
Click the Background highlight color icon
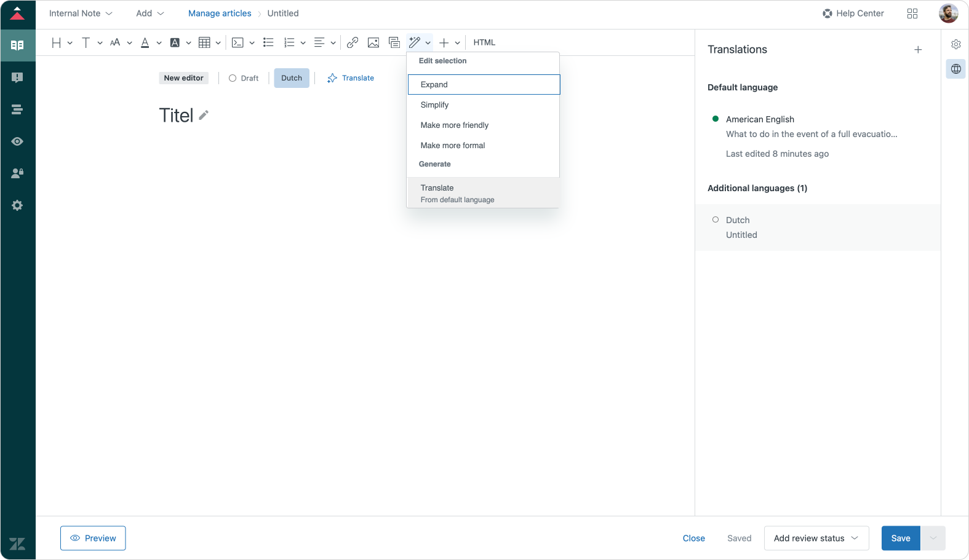[175, 42]
